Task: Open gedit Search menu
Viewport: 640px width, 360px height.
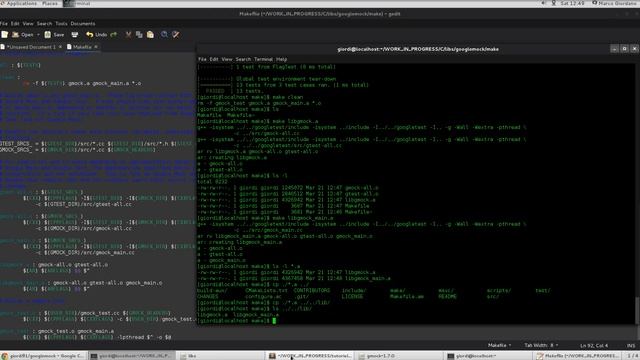Action: click(44, 24)
